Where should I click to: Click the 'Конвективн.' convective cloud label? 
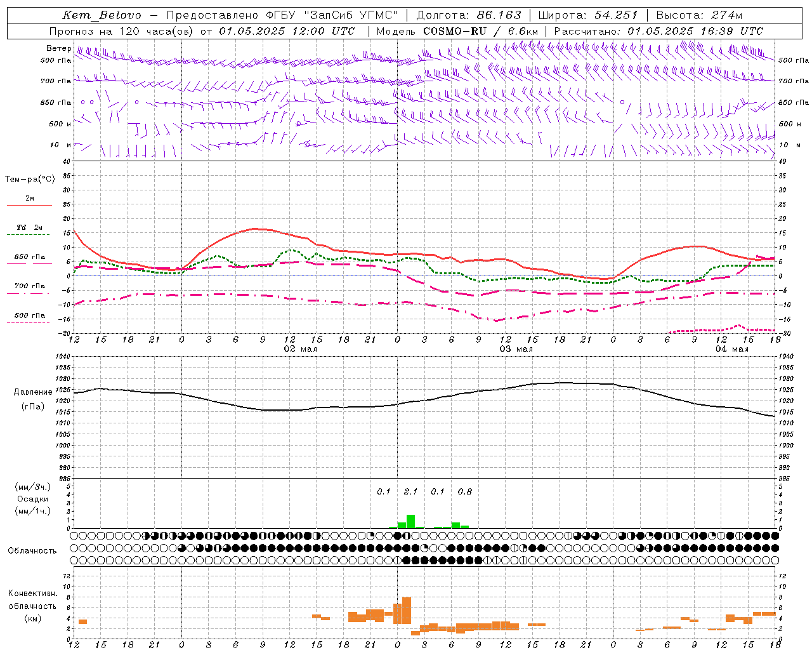33,594
